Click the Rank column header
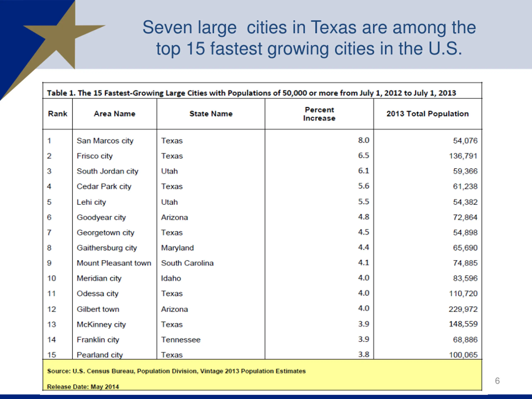The height and width of the screenshot is (399, 532). tap(58, 114)
